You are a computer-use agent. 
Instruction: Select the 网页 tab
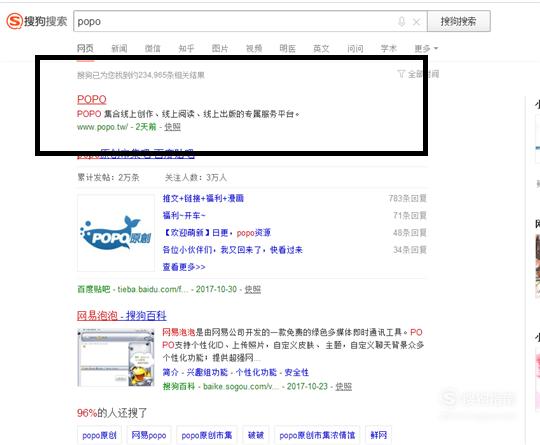tap(85, 48)
